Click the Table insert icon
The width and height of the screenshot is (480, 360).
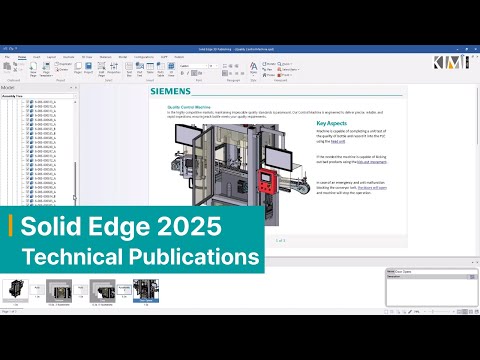pos(150,68)
